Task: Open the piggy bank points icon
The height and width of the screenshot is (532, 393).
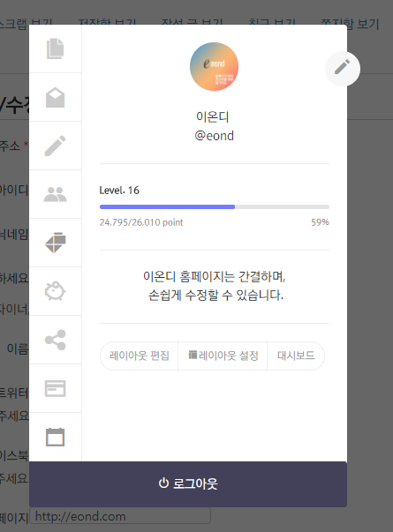Action: tap(55, 291)
